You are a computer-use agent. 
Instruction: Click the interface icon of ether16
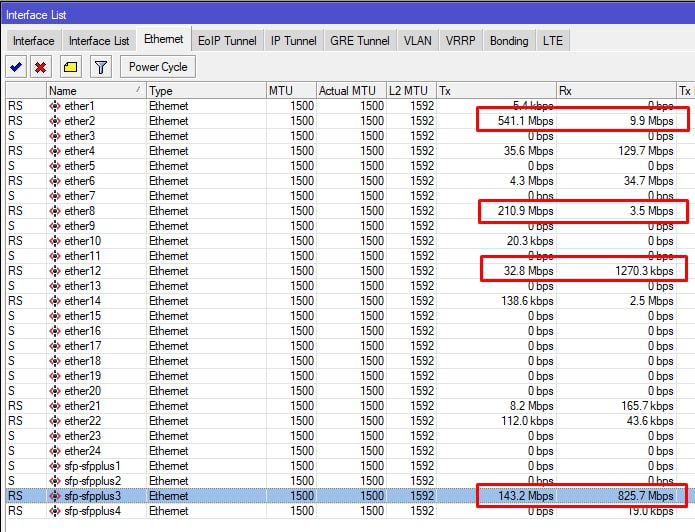(55, 331)
